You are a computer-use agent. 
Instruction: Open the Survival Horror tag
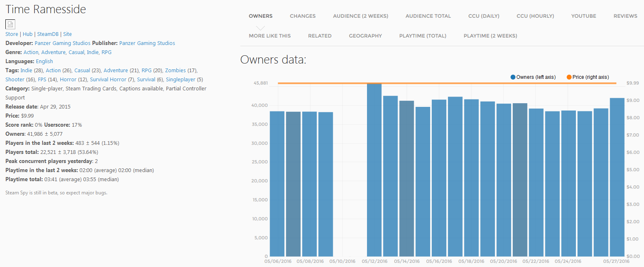point(108,80)
